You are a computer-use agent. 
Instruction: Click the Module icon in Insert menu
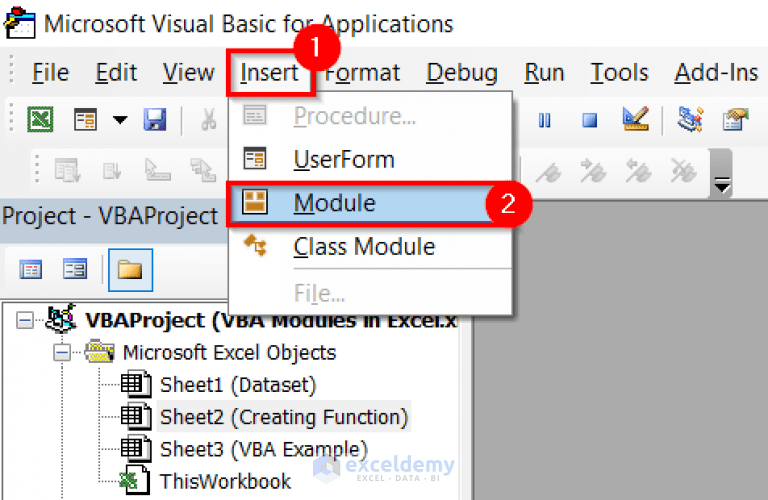coord(255,202)
